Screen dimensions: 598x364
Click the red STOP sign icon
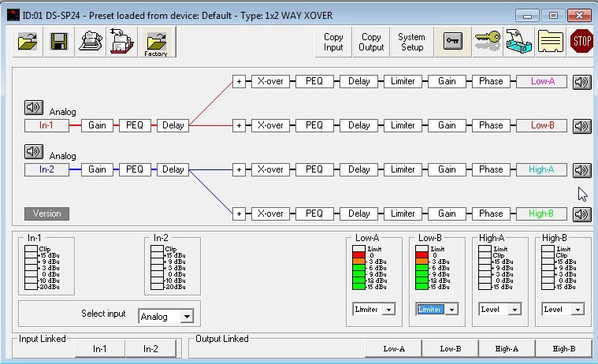pyautogui.click(x=581, y=42)
